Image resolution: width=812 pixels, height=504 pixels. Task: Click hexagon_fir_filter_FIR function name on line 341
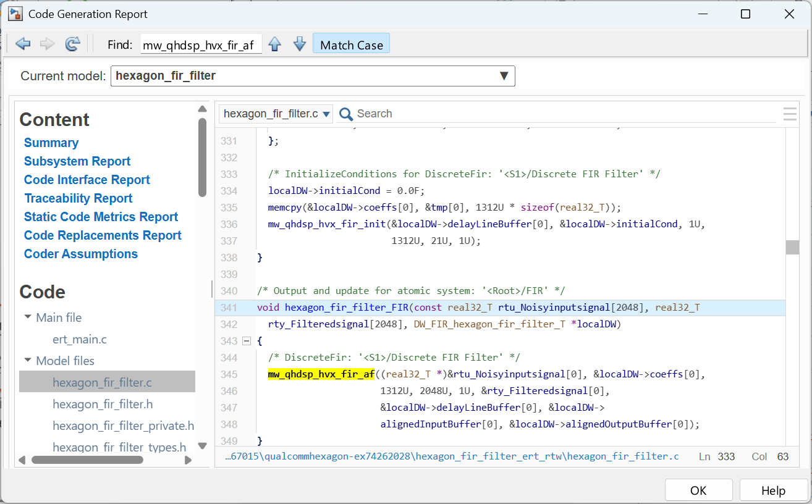(347, 308)
